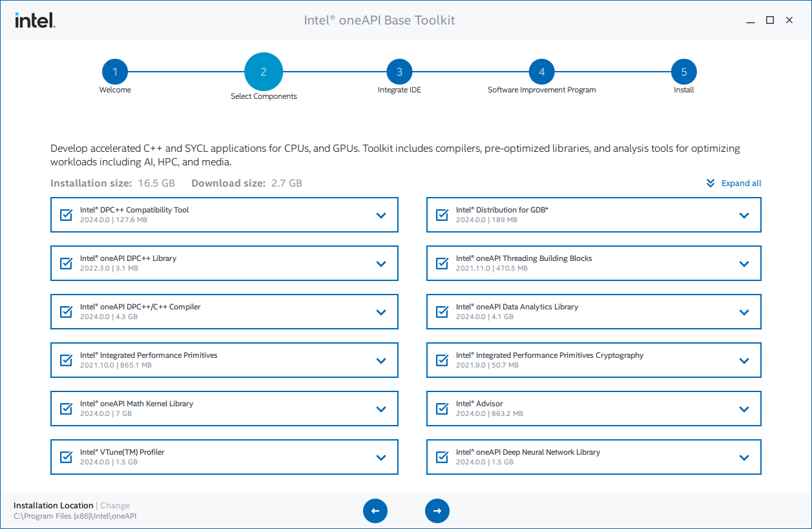Image resolution: width=812 pixels, height=529 pixels.
Task: Expand the Intel oneAPI DPC++/C++ Compiler row
Action: [381, 312]
